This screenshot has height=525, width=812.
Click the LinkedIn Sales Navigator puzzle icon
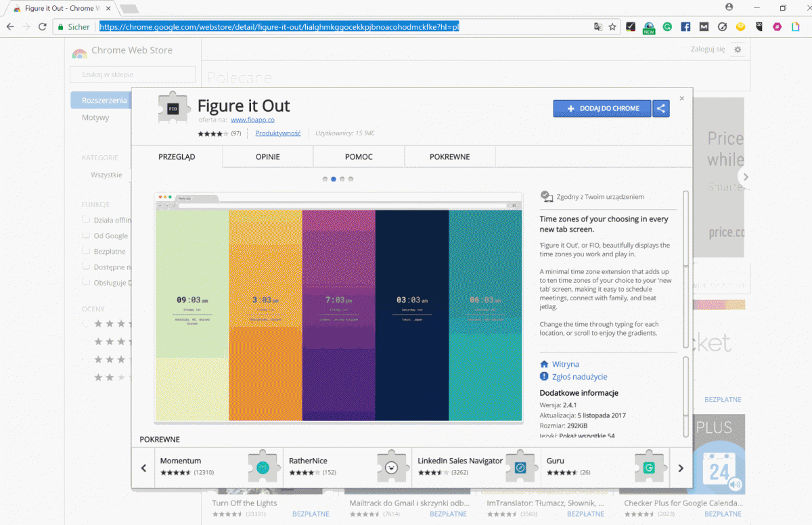(x=521, y=467)
